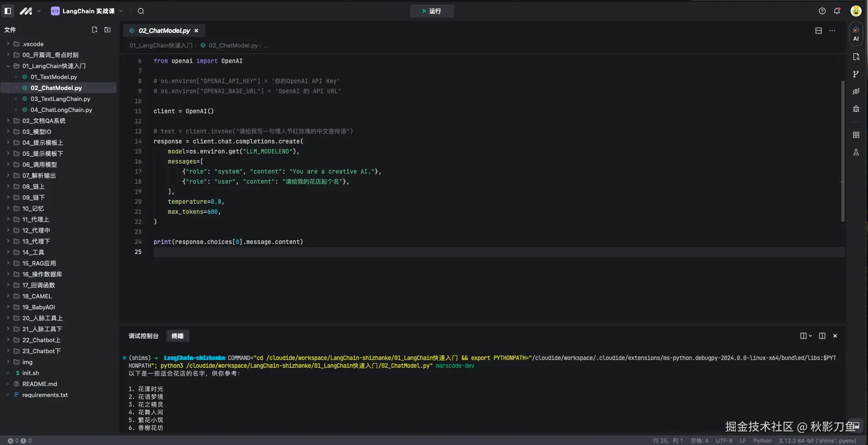Toggle terminal panel split layout
The height and width of the screenshot is (445, 868).
tap(822, 336)
